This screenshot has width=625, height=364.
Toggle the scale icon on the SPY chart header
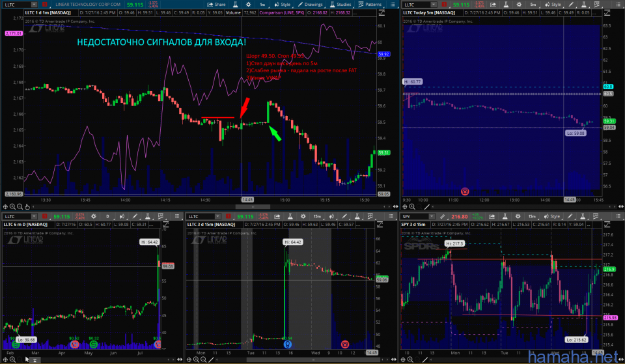pos(607,225)
